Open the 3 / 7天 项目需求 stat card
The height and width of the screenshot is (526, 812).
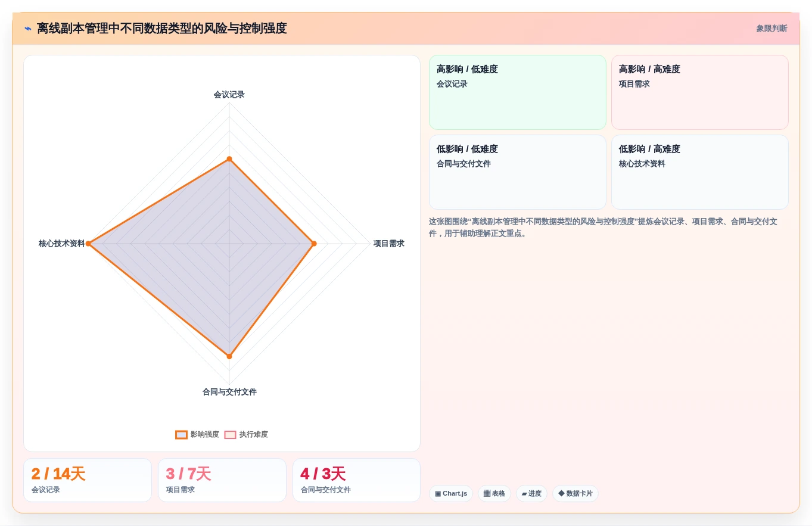coord(222,480)
